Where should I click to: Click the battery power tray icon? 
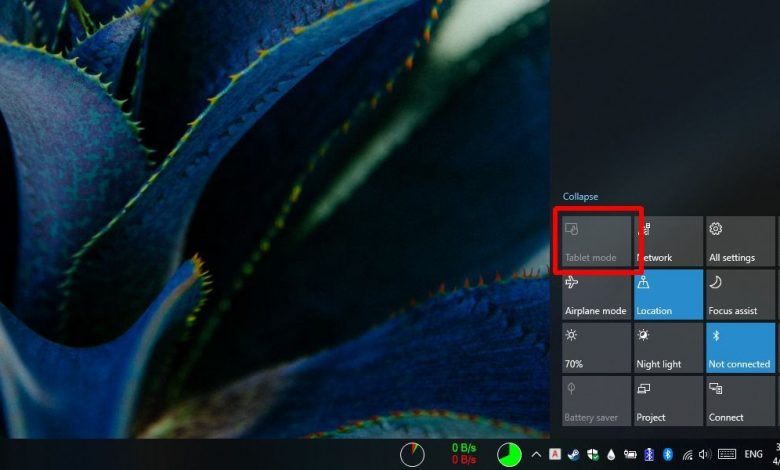point(630,454)
